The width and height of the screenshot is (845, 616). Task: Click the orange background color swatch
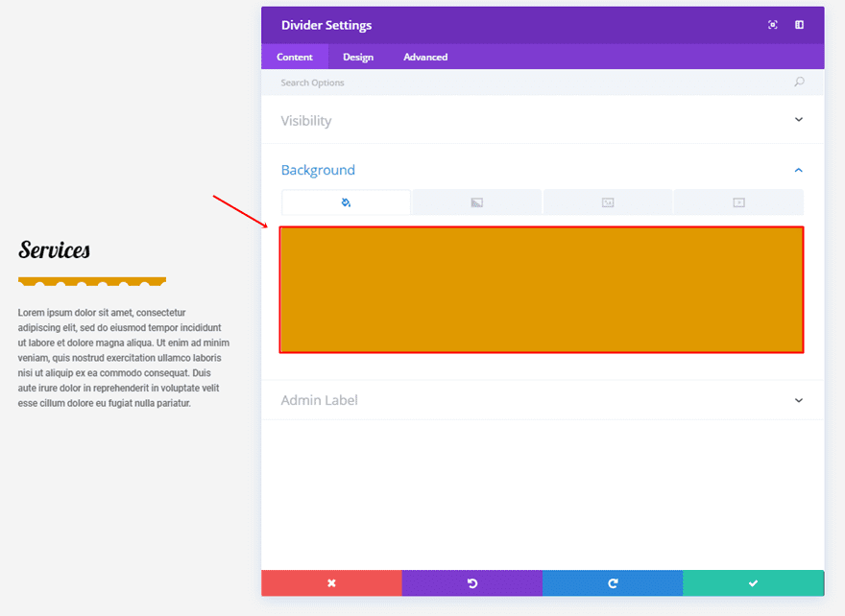[x=542, y=290]
